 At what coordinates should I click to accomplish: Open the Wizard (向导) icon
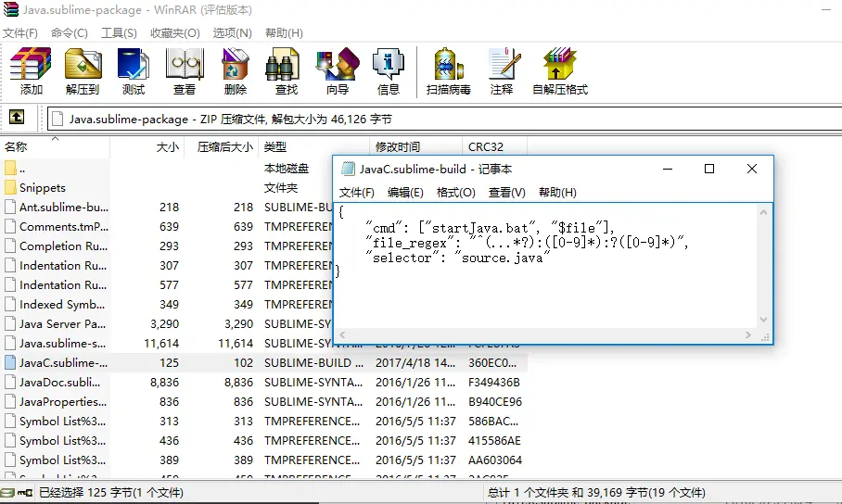click(x=338, y=70)
